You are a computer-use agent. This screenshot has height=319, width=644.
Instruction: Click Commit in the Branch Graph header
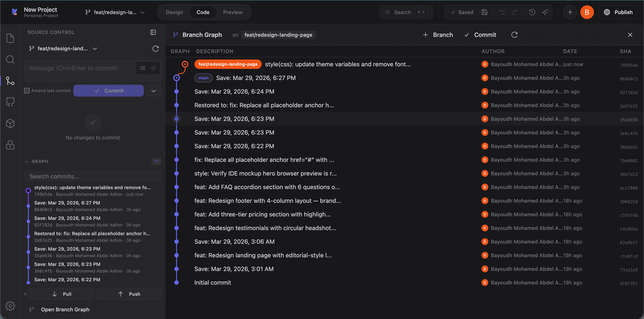pos(480,35)
